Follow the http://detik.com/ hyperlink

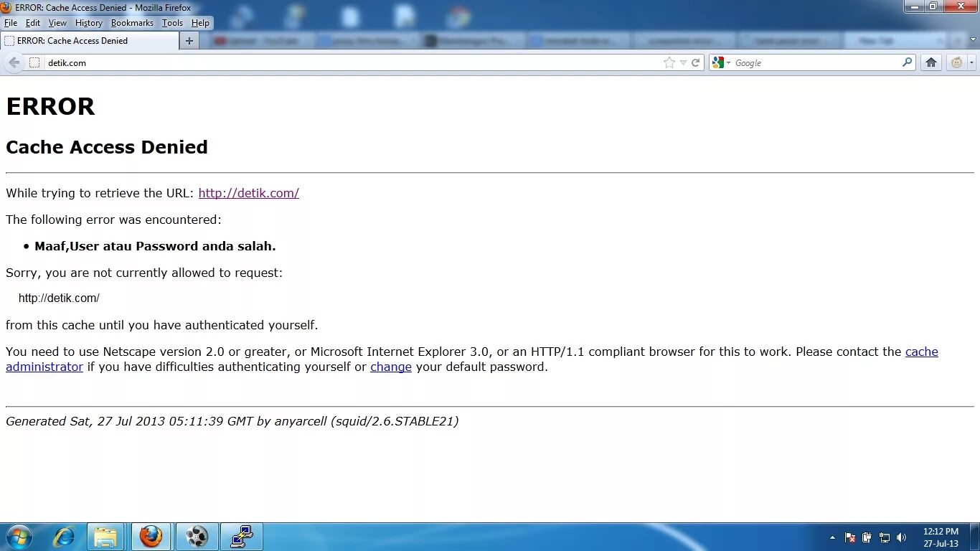click(x=249, y=193)
